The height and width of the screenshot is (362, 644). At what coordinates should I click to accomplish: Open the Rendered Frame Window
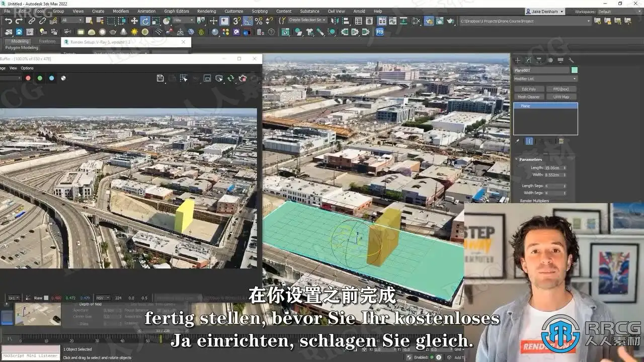coord(439,21)
